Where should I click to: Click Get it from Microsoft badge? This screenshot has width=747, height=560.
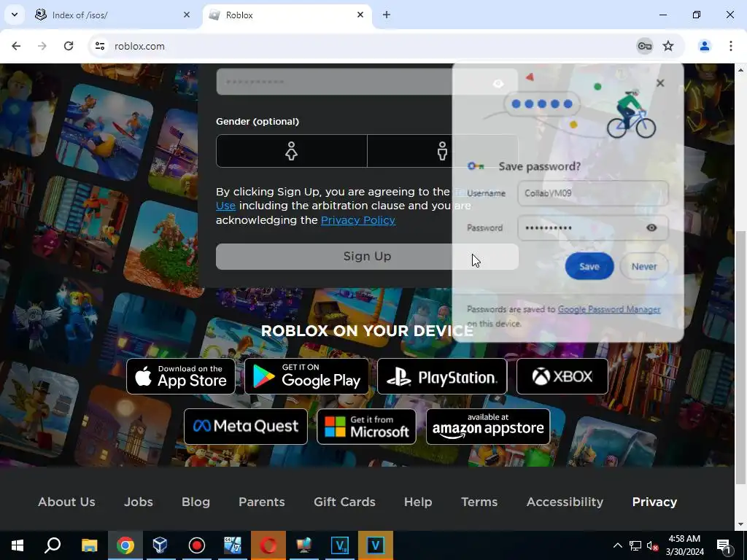[366, 427]
